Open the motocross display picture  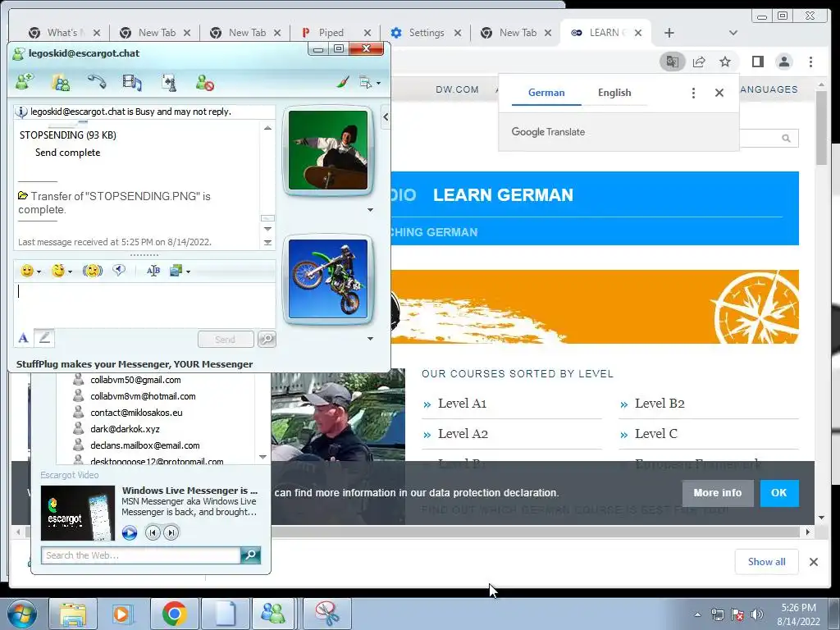pos(328,279)
